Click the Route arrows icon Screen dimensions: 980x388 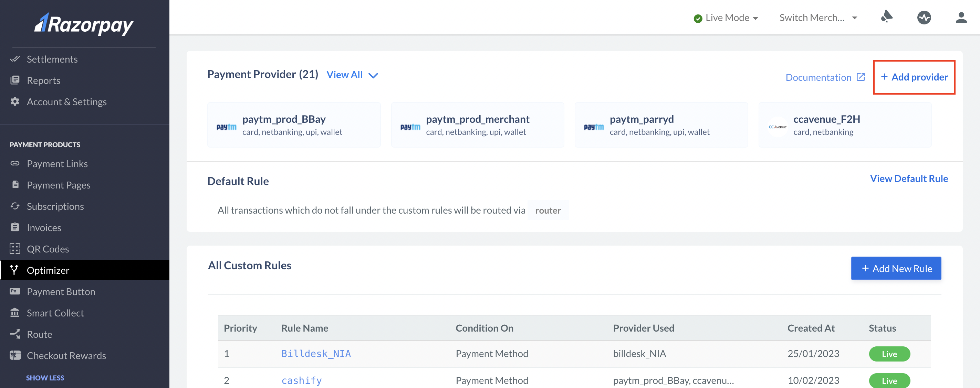(x=15, y=334)
